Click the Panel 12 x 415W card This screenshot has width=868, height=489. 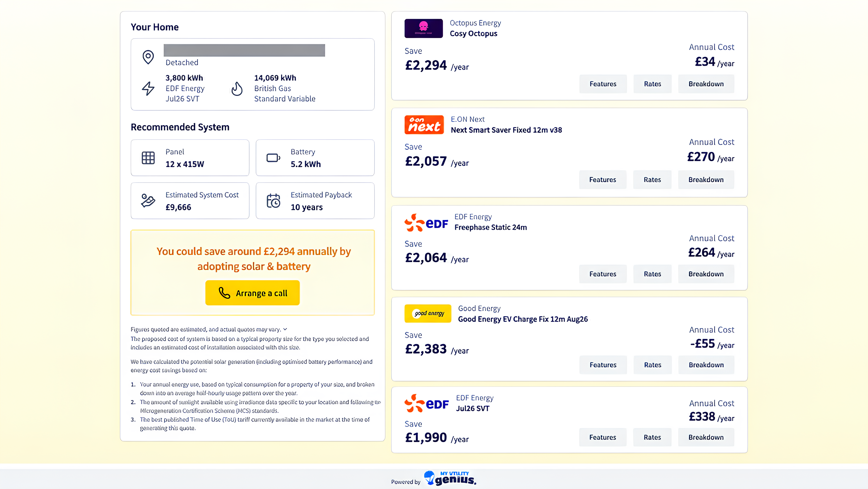click(190, 158)
